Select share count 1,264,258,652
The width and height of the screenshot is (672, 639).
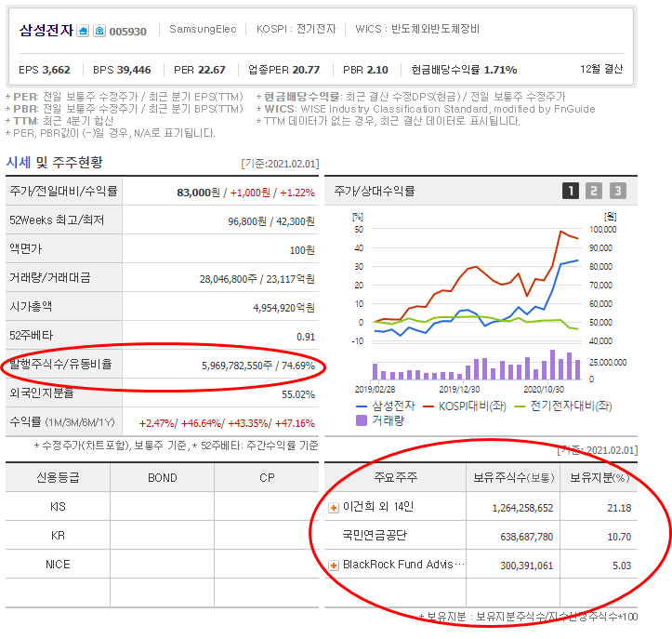522,508
